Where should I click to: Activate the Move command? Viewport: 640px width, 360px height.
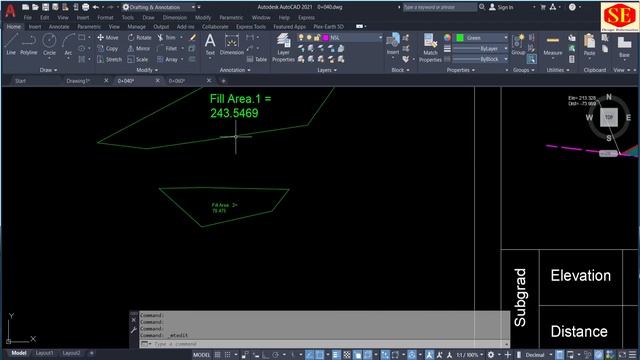tap(108, 38)
